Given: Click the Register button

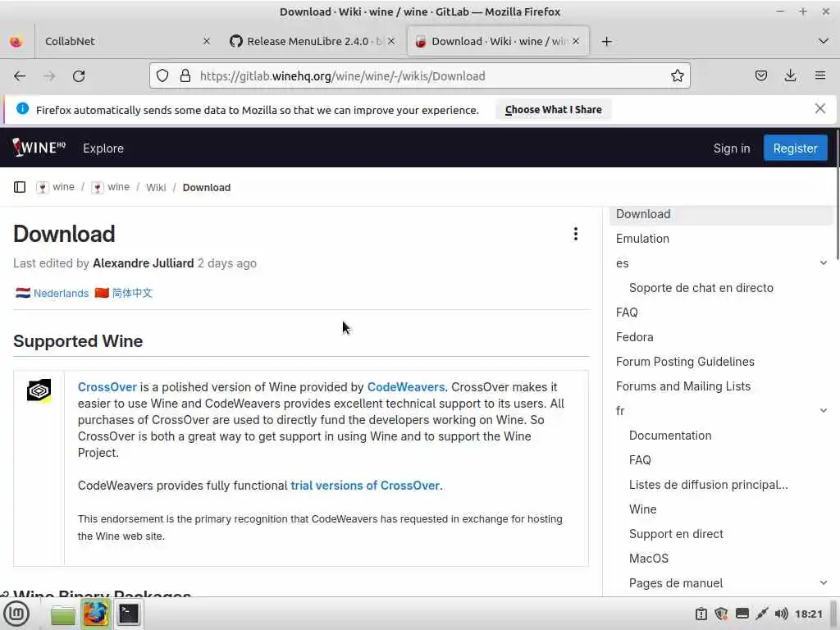Looking at the screenshot, I should click(795, 148).
